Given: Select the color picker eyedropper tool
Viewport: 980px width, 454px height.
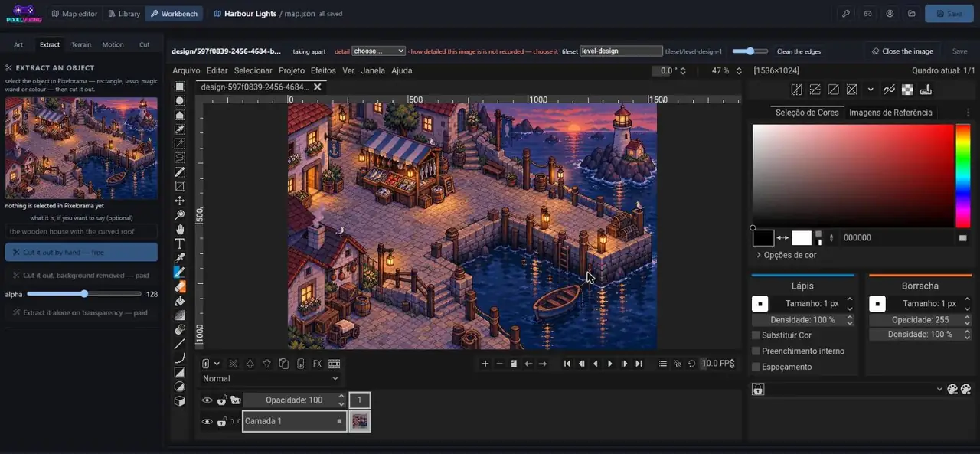Looking at the screenshot, I should click(x=180, y=258).
